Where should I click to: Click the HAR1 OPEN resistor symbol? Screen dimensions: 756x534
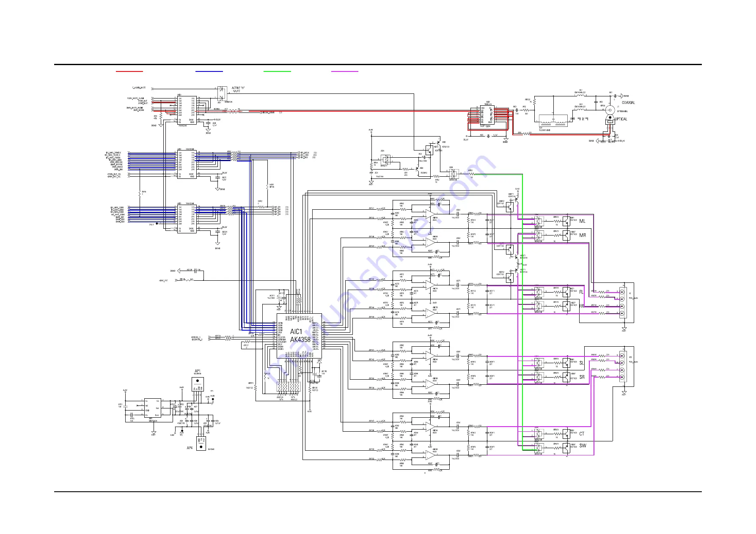267,186
